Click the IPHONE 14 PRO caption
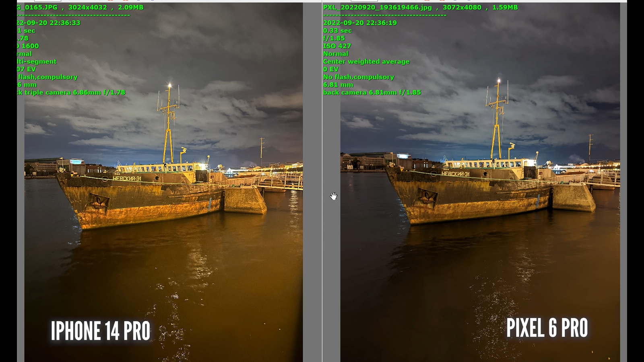The width and height of the screenshot is (644, 362). coord(101,331)
